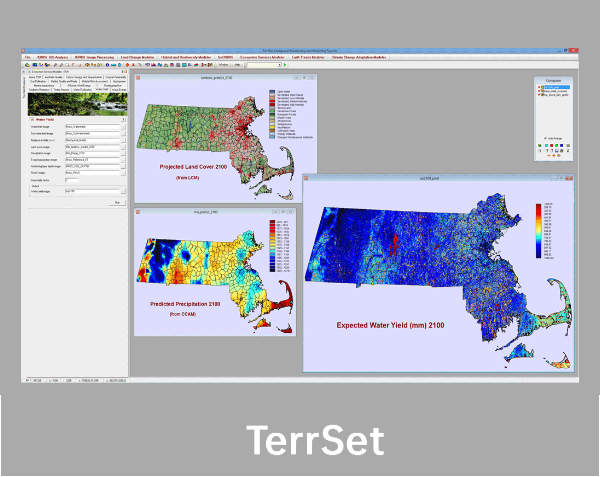Image resolution: width=600 pixels, height=477 pixels.
Task: Switch to the Wave Energy tab
Action: click(x=119, y=90)
